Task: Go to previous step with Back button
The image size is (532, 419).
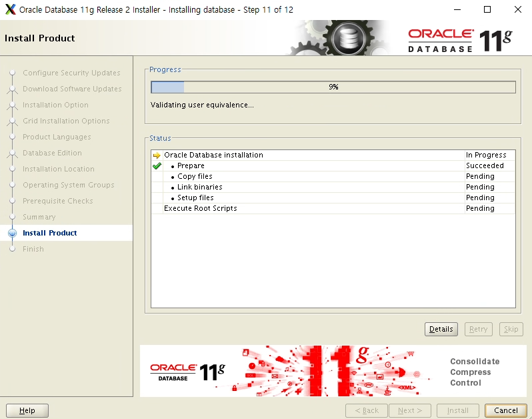Action: (x=367, y=410)
